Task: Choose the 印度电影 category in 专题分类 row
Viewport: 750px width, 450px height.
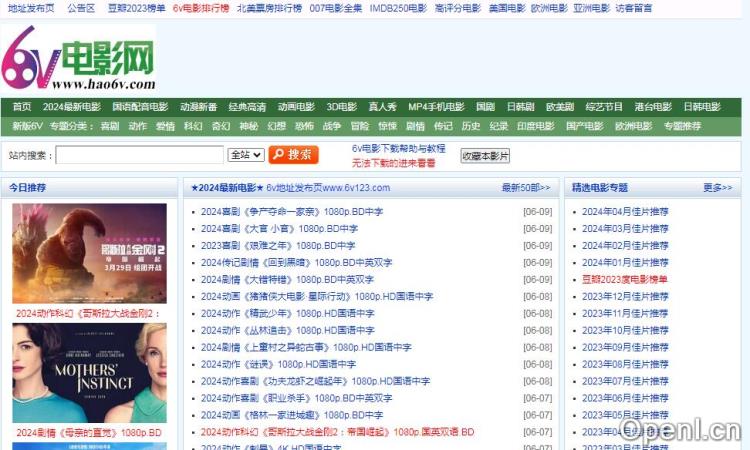Action: coord(536,126)
